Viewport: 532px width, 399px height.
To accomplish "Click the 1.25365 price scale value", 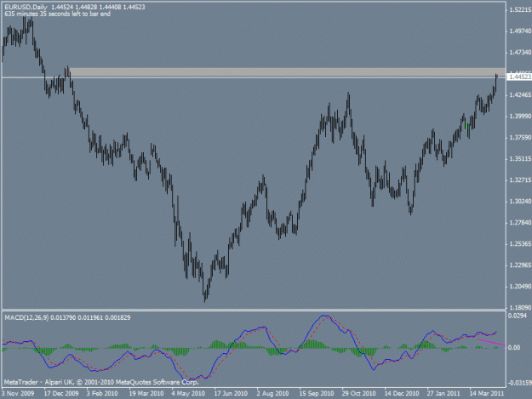I will point(520,244).
